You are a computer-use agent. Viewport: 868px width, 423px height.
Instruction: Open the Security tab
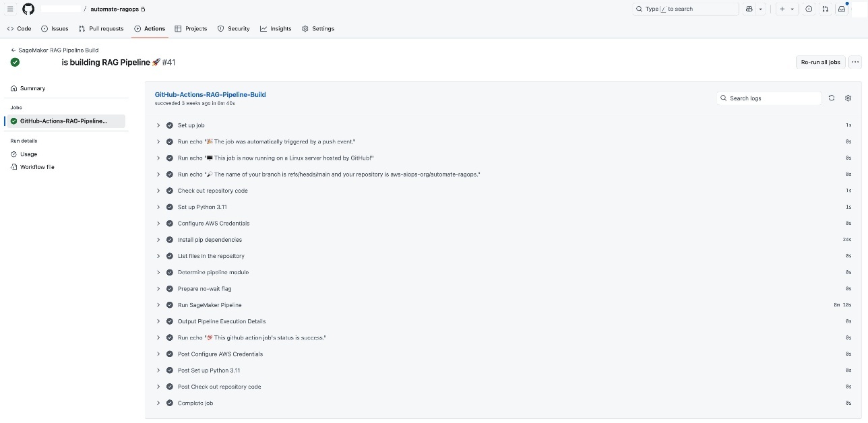tap(233, 28)
